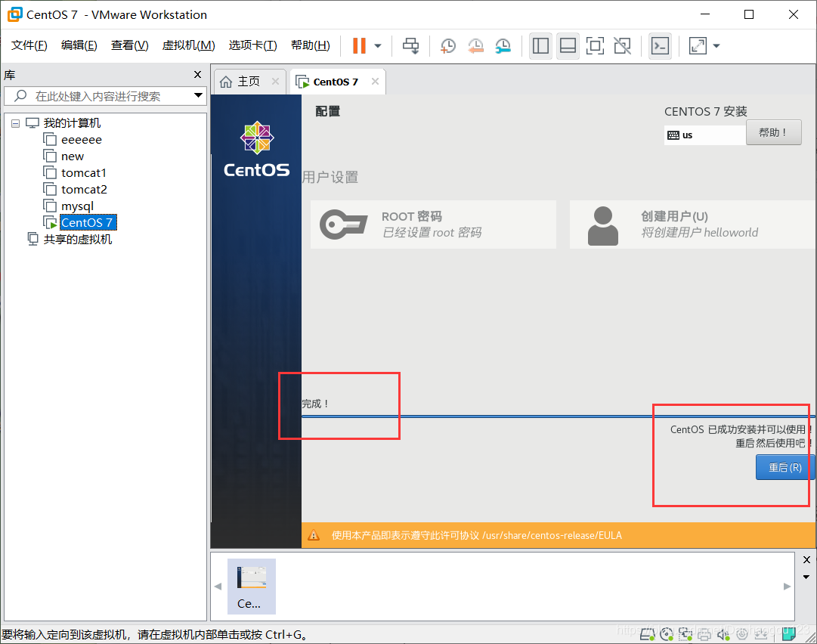Open the 文件(F) menu
The width and height of the screenshot is (817, 644).
point(29,45)
